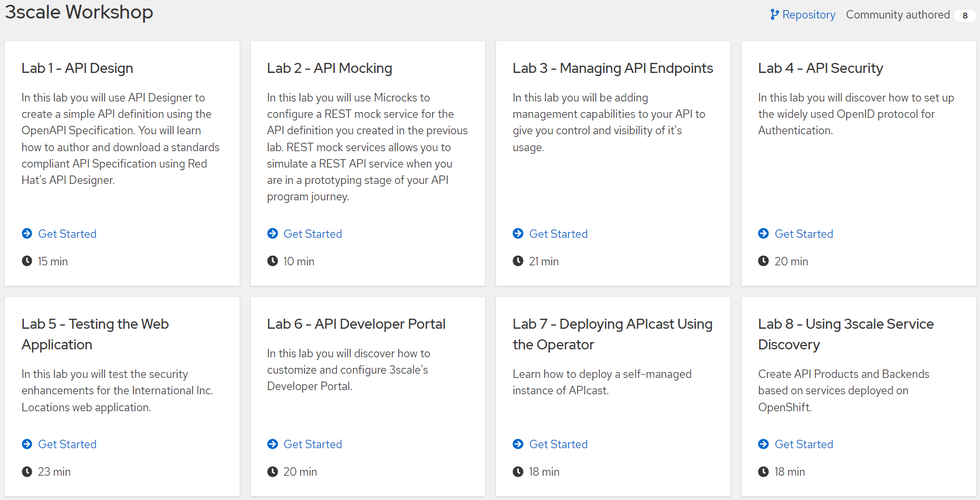Select the Lab 4 - API Security title
Image resolution: width=980 pixels, height=500 pixels.
[x=820, y=68]
